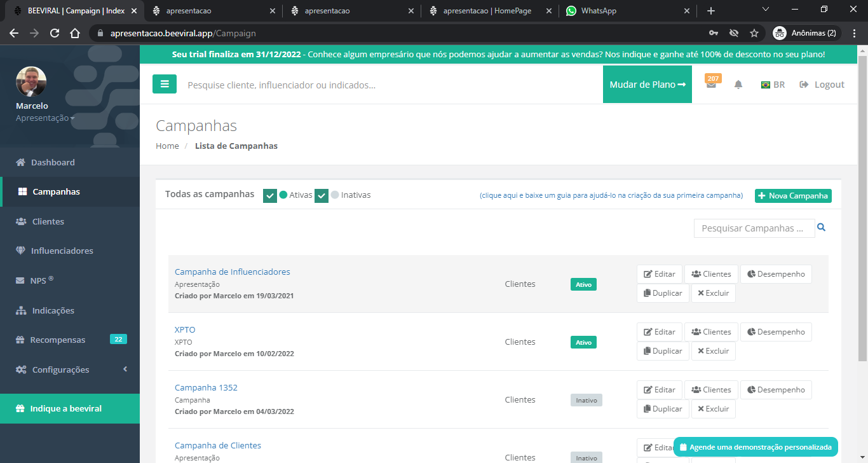Image resolution: width=868 pixels, height=463 pixels.
Task: Change language with the BR flag
Action: click(x=773, y=85)
